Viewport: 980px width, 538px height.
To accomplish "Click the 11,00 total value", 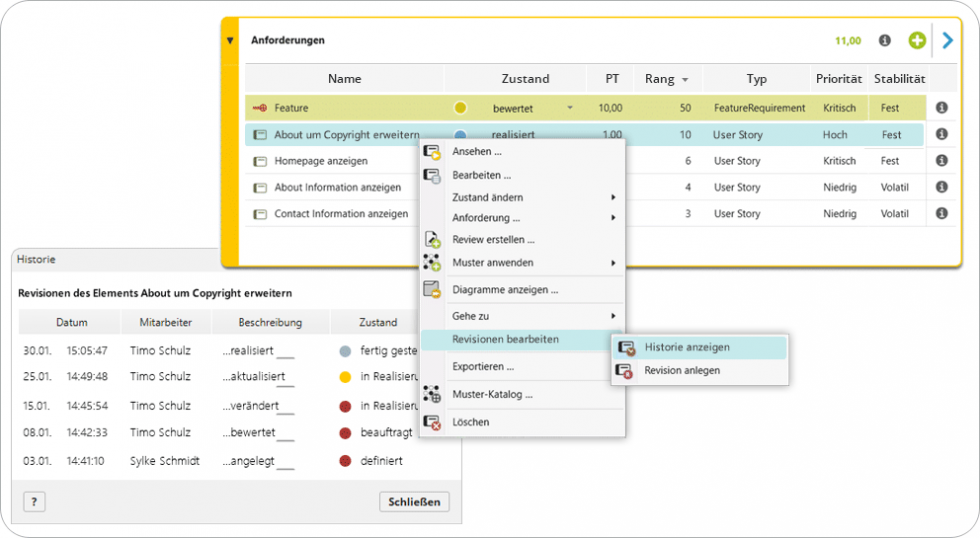I will coord(848,41).
